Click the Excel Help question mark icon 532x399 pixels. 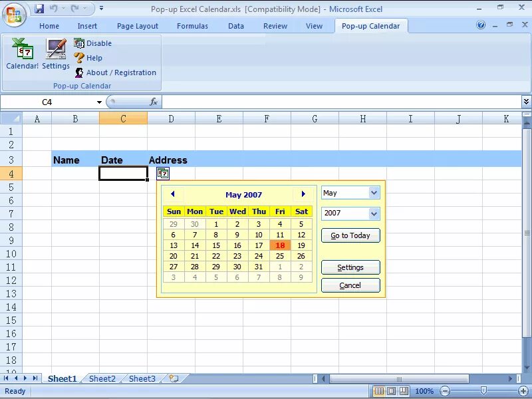pos(480,25)
